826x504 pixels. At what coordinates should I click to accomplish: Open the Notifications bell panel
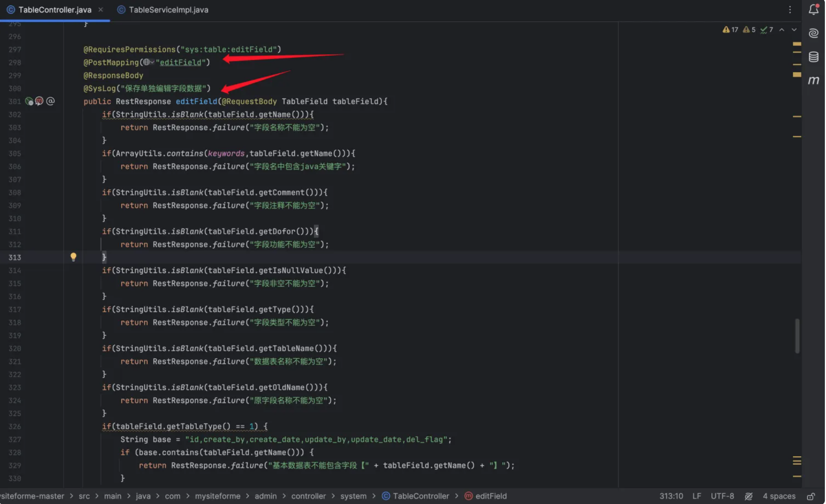pos(814,9)
